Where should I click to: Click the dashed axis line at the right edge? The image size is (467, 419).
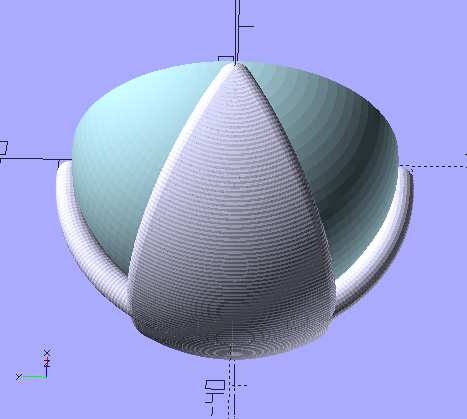(x=433, y=166)
